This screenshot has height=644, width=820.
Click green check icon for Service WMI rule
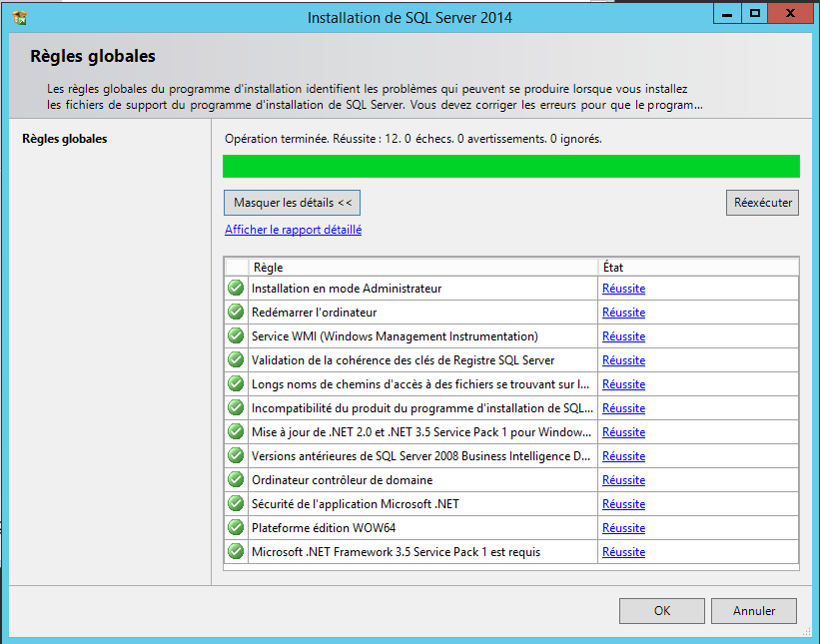point(236,335)
